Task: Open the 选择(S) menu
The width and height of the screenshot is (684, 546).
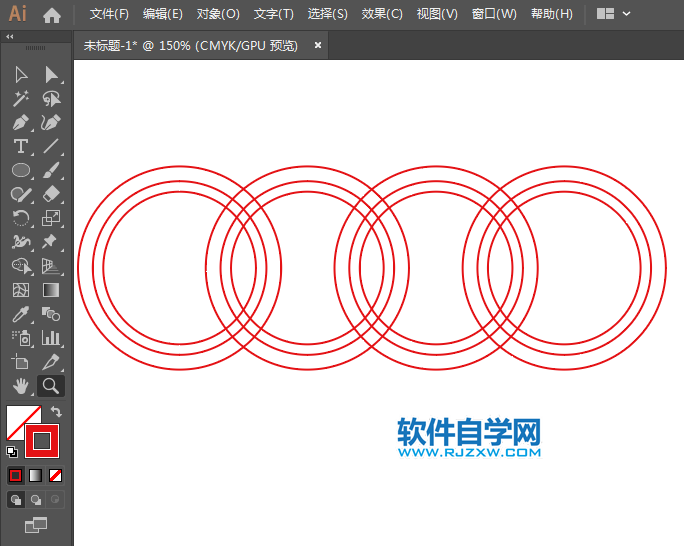Action: point(328,14)
